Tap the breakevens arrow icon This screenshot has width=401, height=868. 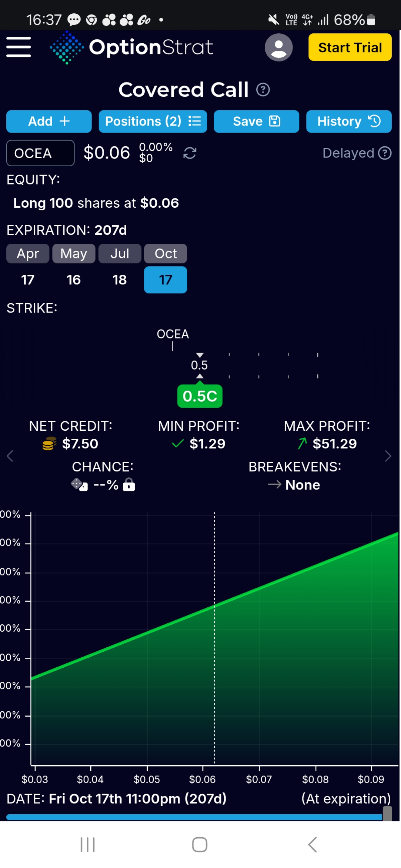pyautogui.click(x=275, y=484)
